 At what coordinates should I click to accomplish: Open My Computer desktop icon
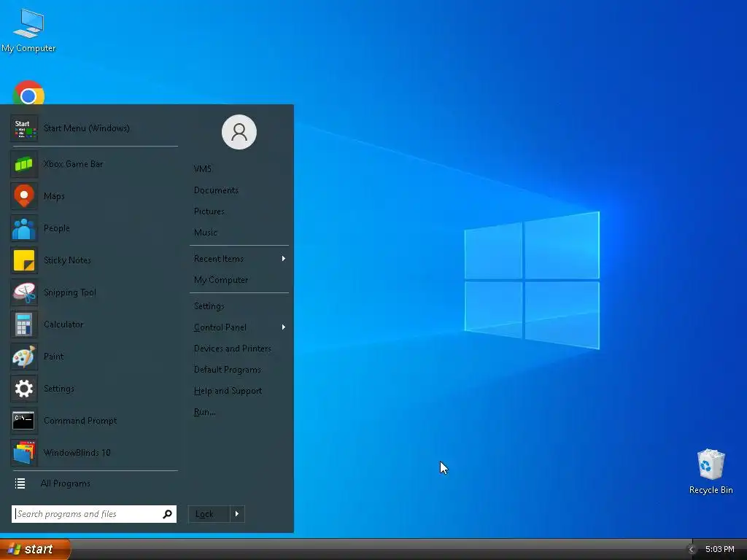point(28,23)
